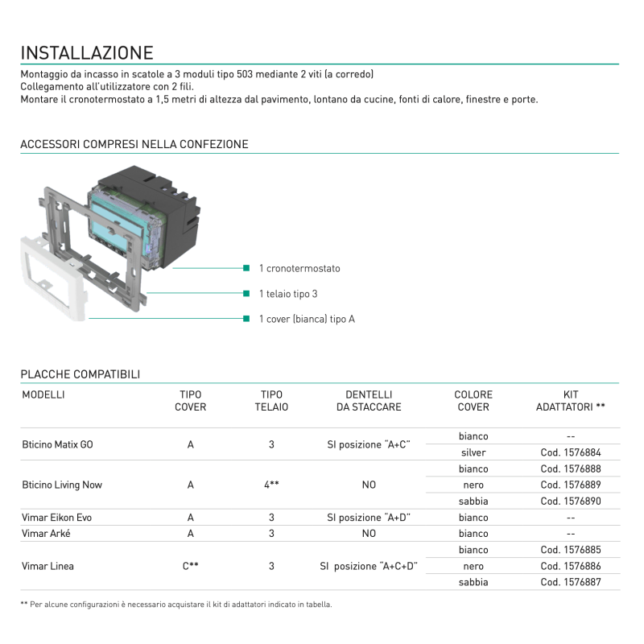Viewport: 644px width, 644px height.
Task: Click the DENTELLI DA STACCARE column header
Action: pyautogui.click(x=369, y=401)
